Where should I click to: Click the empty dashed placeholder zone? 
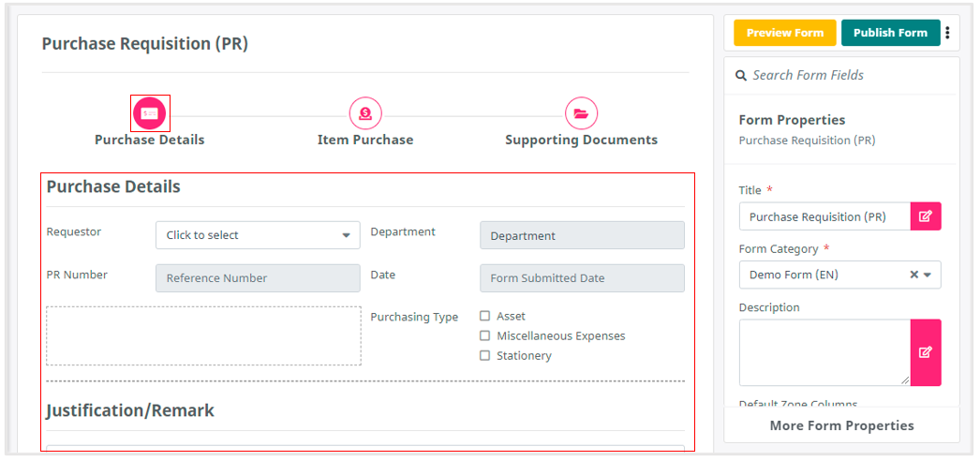[x=203, y=335]
